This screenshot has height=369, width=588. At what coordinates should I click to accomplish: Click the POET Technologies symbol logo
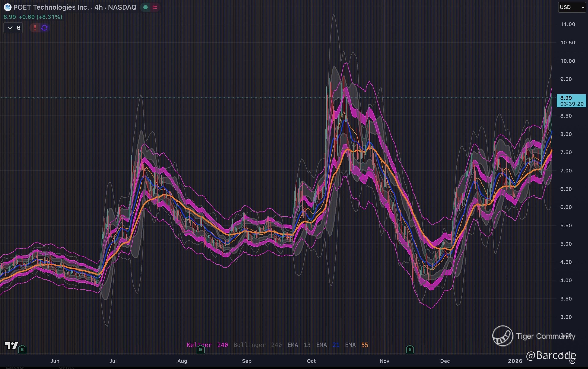pyautogui.click(x=7, y=7)
